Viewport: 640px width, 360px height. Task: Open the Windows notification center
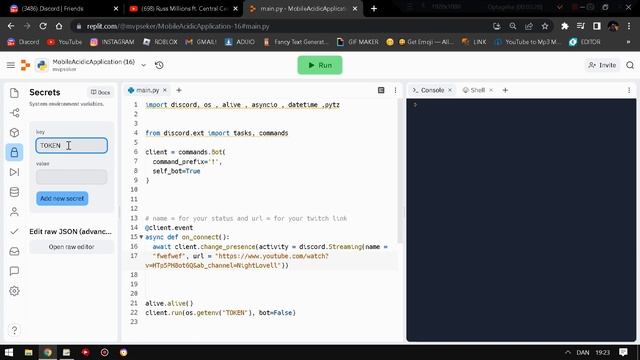[x=623, y=352]
